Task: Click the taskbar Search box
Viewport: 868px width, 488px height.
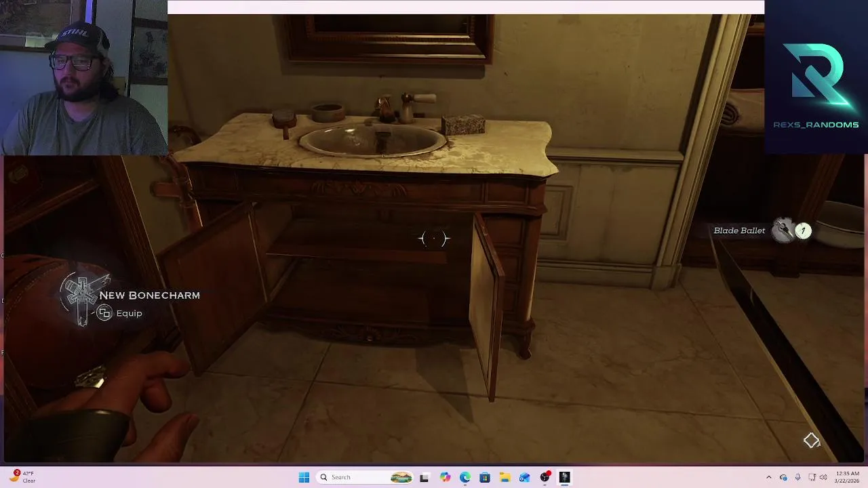Action: pyautogui.click(x=366, y=477)
